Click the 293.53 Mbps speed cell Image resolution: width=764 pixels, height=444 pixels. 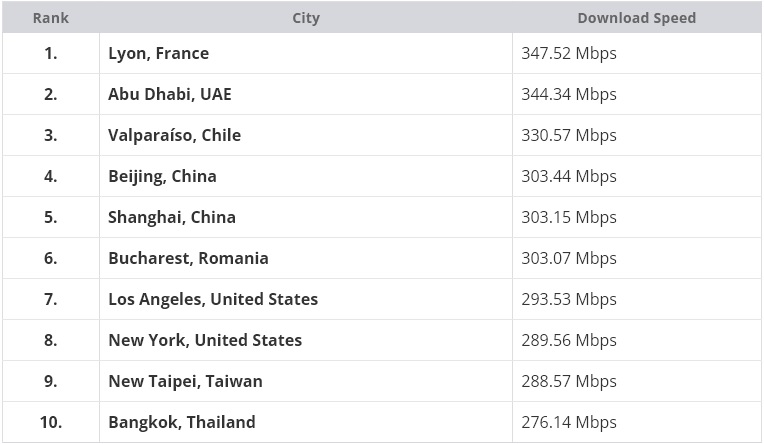569,299
